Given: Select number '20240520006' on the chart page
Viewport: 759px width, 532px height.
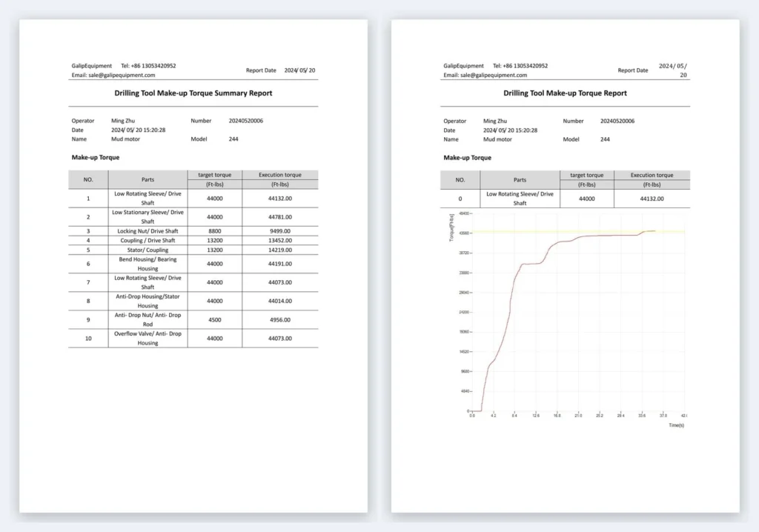Looking at the screenshot, I should pos(617,121).
